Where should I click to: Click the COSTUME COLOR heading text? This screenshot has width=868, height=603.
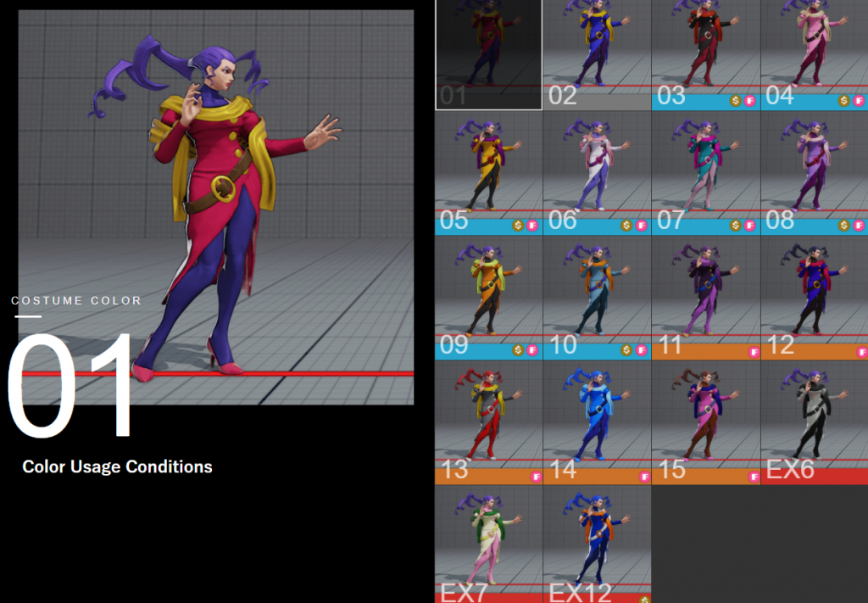(x=76, y=301)
